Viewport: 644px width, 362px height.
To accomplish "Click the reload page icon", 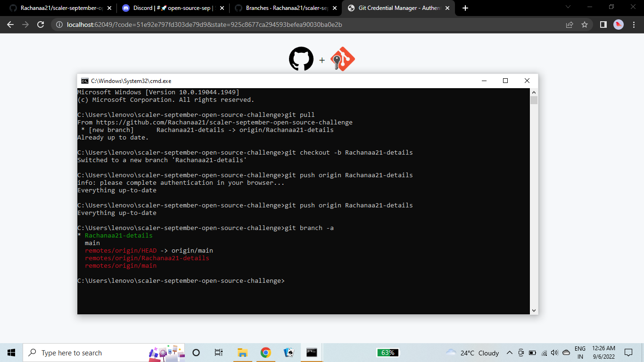I will [x=40, y=25].
